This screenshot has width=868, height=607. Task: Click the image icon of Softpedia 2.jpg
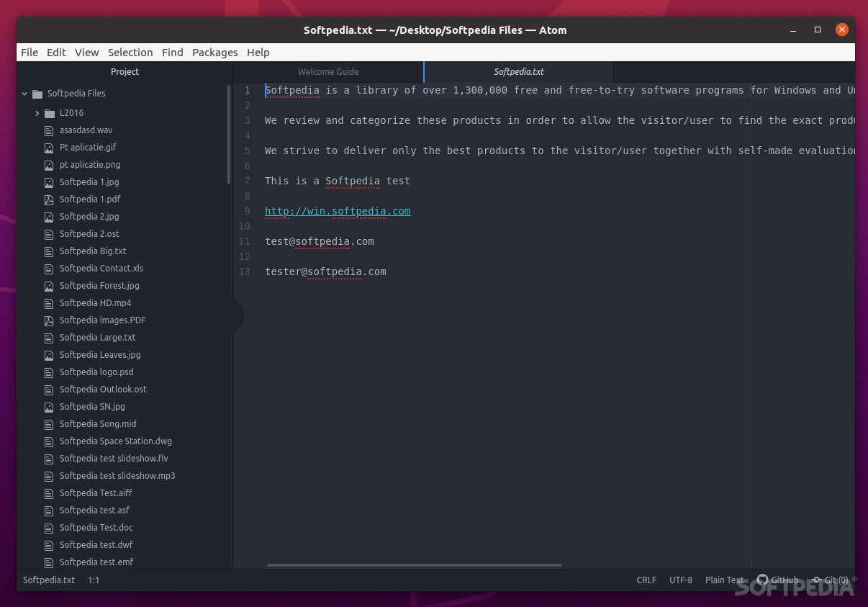click(x=49, y=217)
